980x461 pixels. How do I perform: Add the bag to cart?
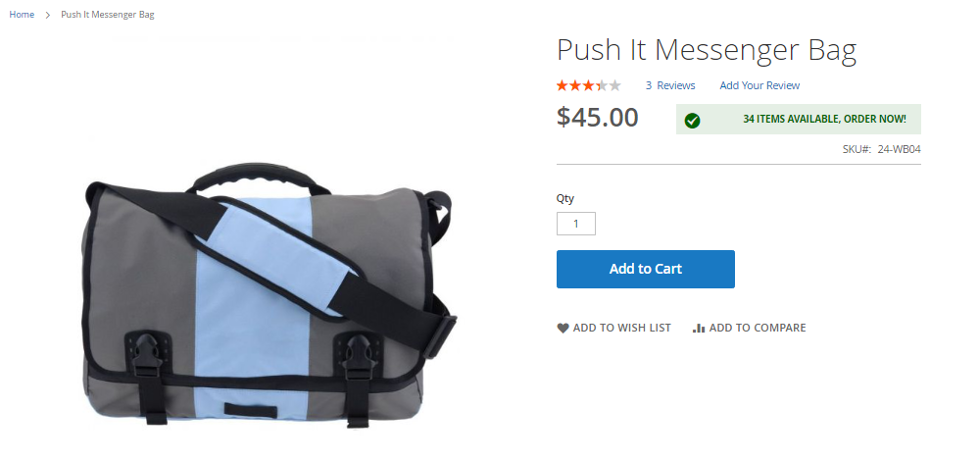tap(646, 269)
